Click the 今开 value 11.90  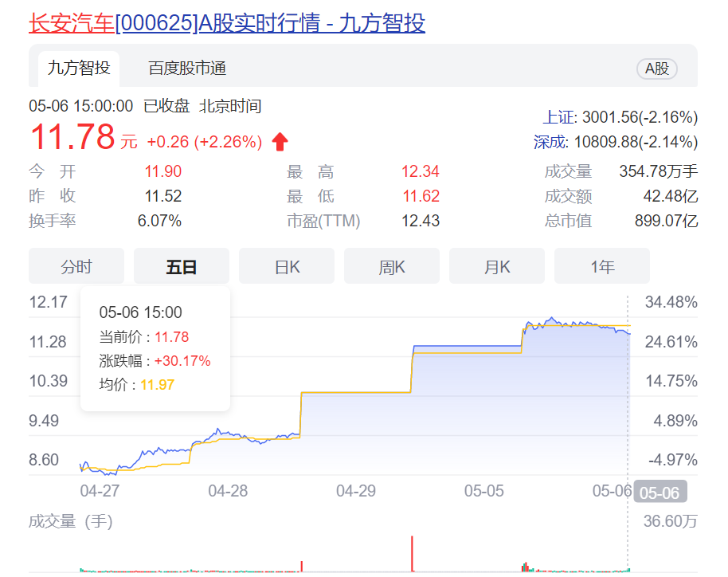(x=163, y=171)
